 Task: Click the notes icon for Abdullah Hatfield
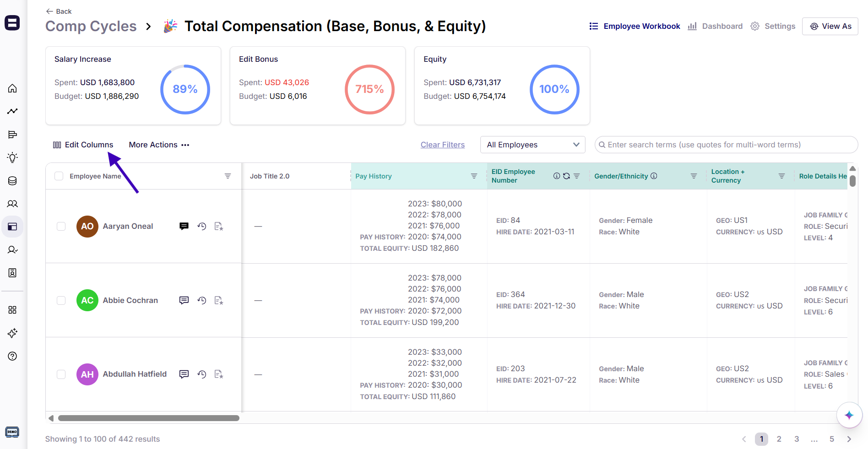coord(219,374)
